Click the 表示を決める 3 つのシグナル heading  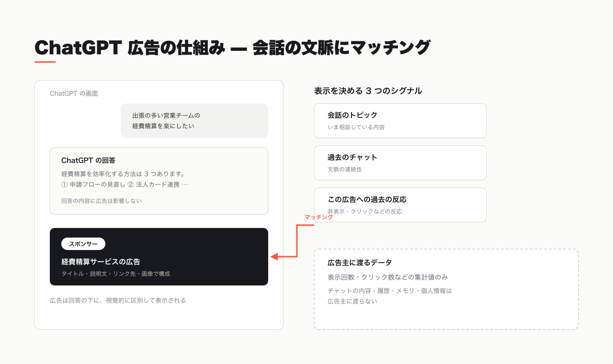pos(368,91)
